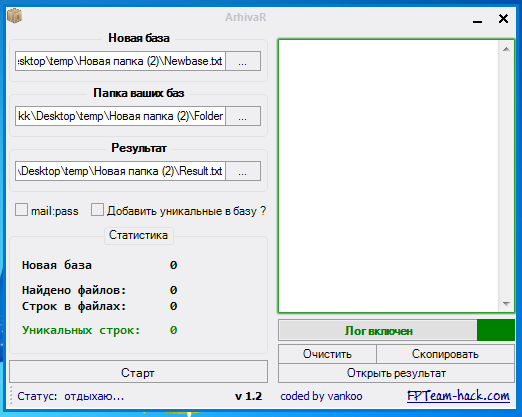Click the ArhivaR box icon in title bar
522x417 pixels.
[14, 16]
